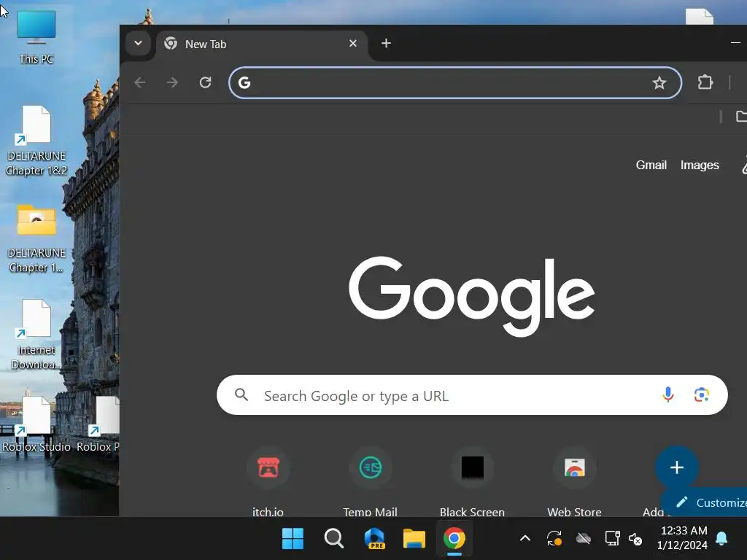Open the tab search dropdown arrow
The image size is (747, 560).
pos(138,43)
